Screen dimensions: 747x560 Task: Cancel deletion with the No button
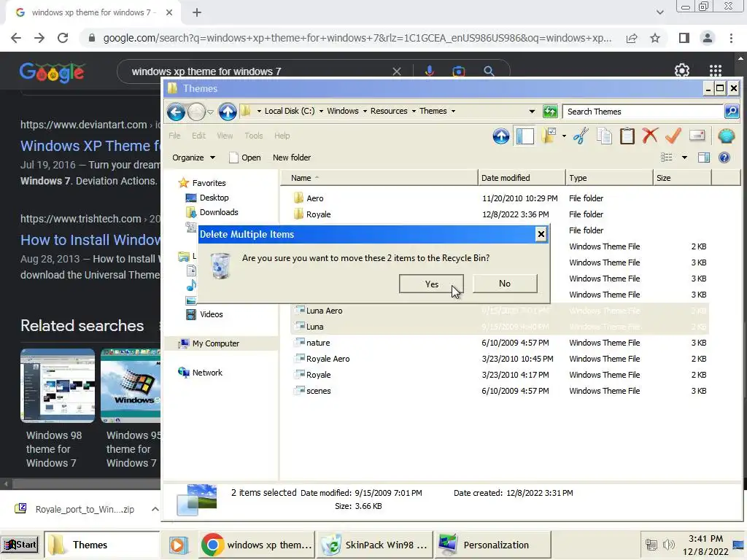505,284
